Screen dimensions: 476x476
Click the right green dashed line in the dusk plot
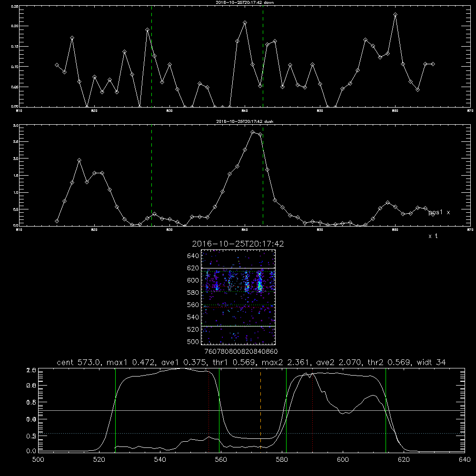click(263, 176)
